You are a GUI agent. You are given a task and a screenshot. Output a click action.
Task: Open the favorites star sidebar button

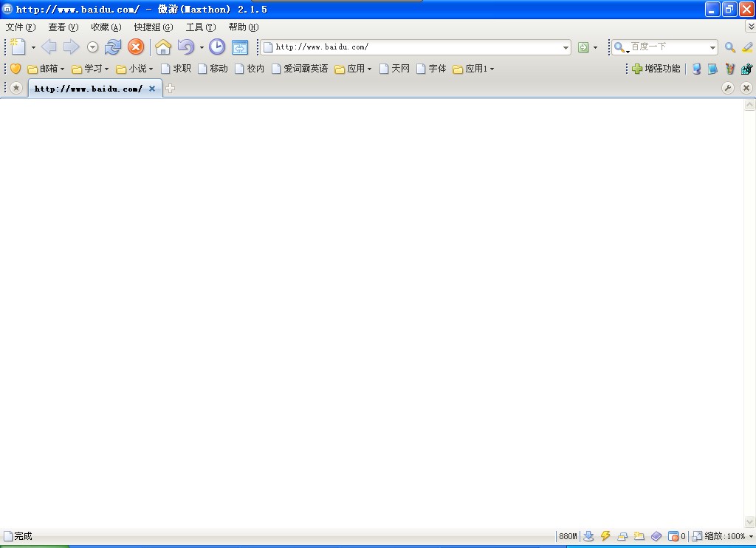click(16, 89)
